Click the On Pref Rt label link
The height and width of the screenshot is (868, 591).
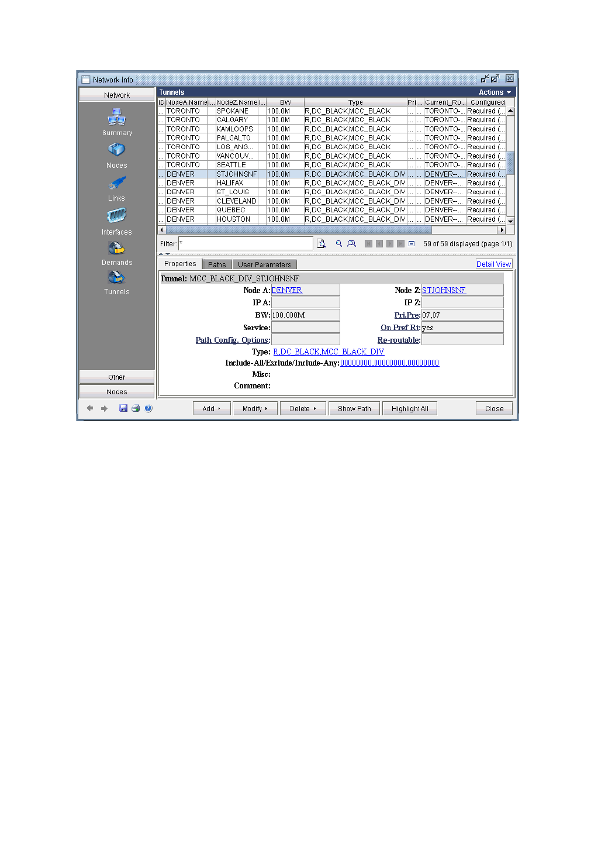400,328
